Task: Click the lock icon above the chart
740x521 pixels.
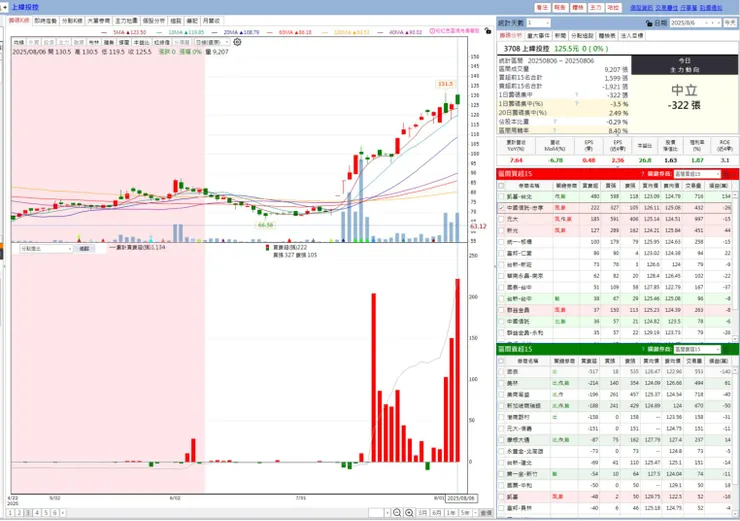Action: coord(488,31)
